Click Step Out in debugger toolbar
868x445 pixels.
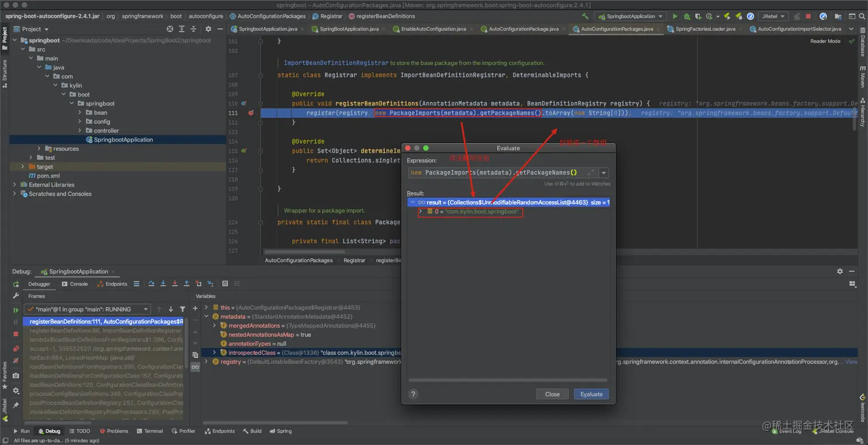click(187, 284)
